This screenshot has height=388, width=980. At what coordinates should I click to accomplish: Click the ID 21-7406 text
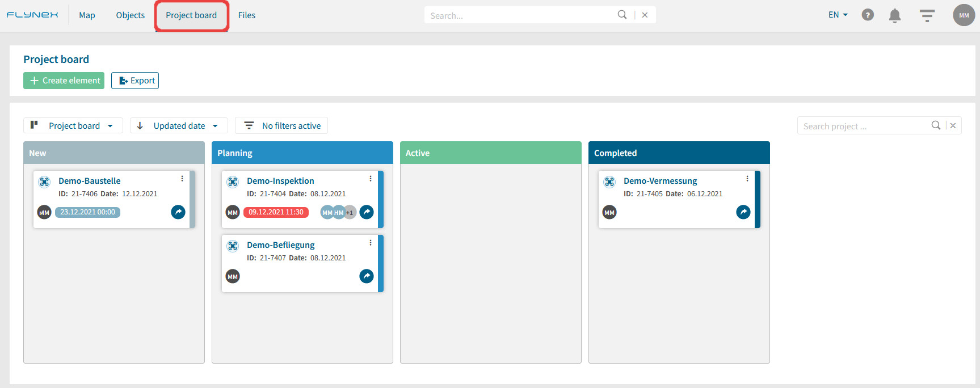tap(78, 194)
